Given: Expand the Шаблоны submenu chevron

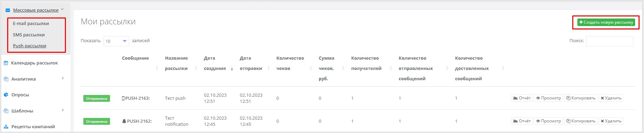Looking at the screenshot, I should 63,110.
